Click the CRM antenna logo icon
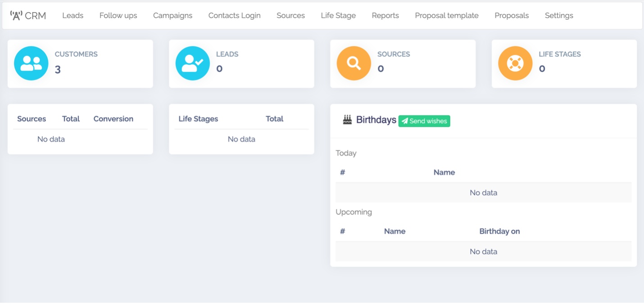Image resolution: width=644 pixels, height=305 pixels. click(x=16, y=16)
